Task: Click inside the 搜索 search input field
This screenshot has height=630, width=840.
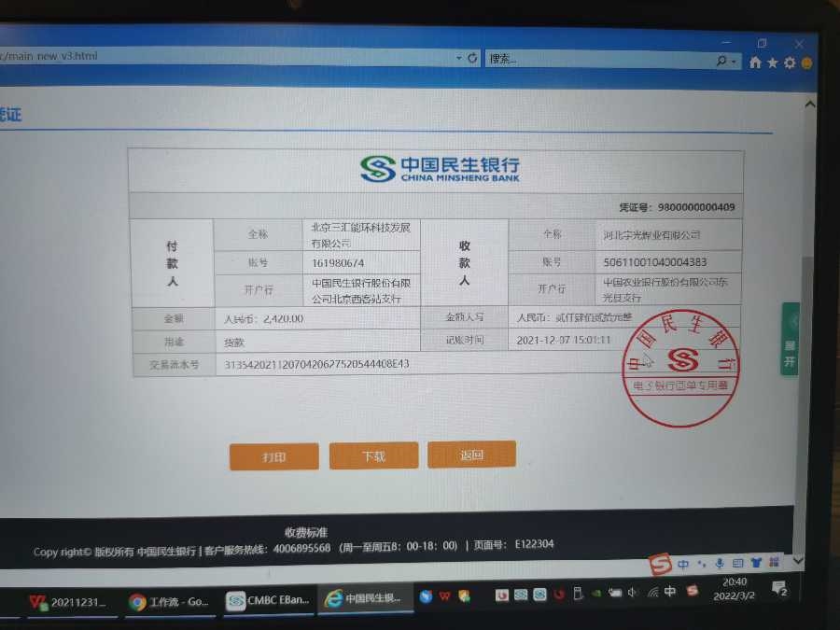Action: 597,59
